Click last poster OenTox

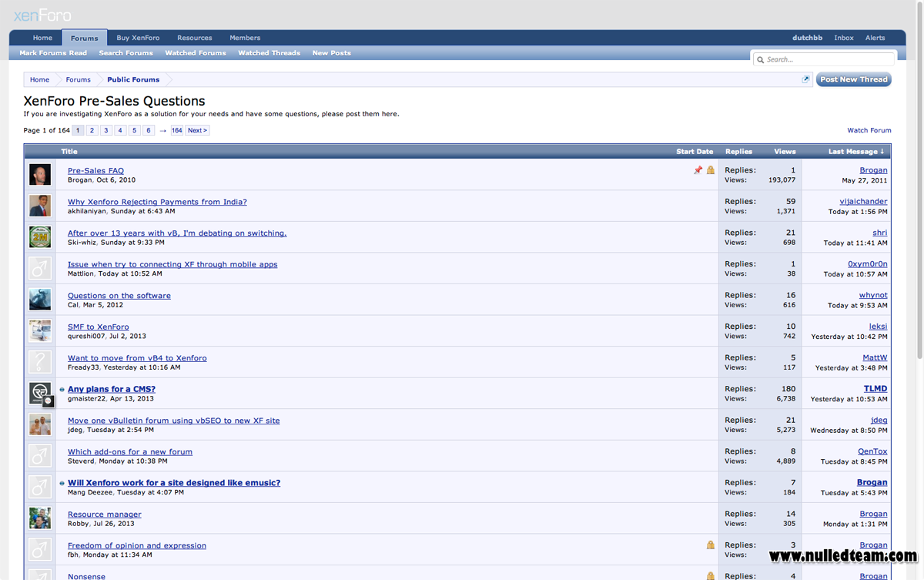click(x=872, y=451)
